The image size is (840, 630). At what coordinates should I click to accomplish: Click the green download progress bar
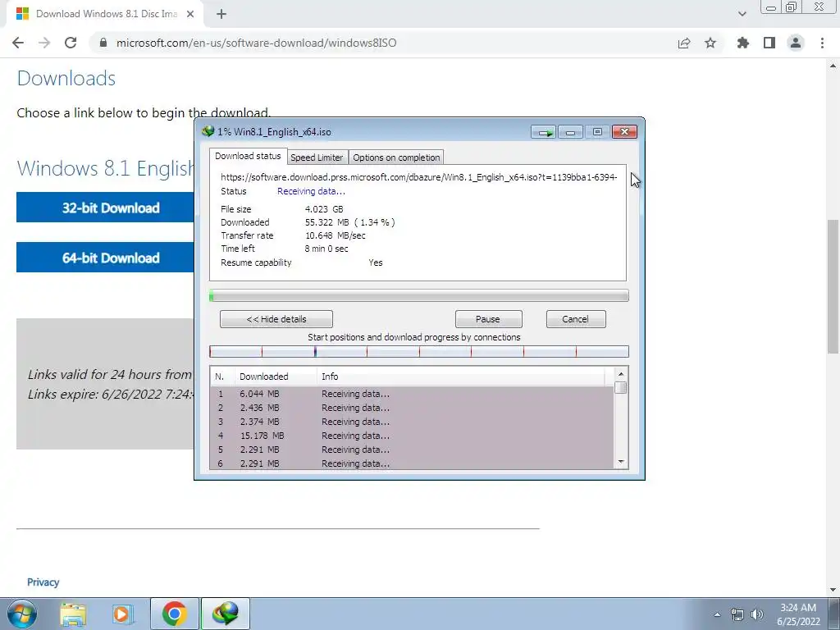coord(419,295)
